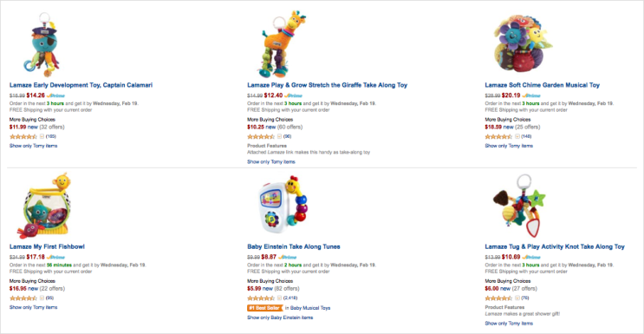Open the Soft Chime Garden toy image
This screenshot has width=644, height=334.
click(519, 44)
